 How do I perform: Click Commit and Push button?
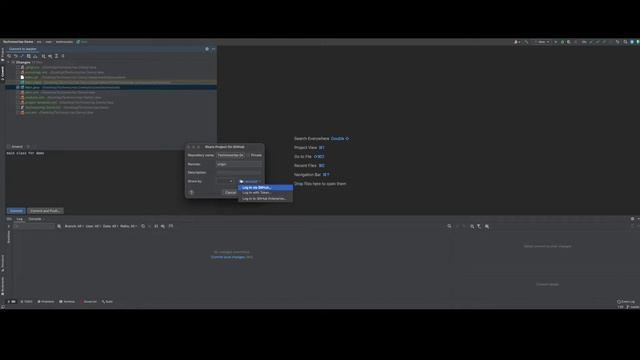point(45,211)
